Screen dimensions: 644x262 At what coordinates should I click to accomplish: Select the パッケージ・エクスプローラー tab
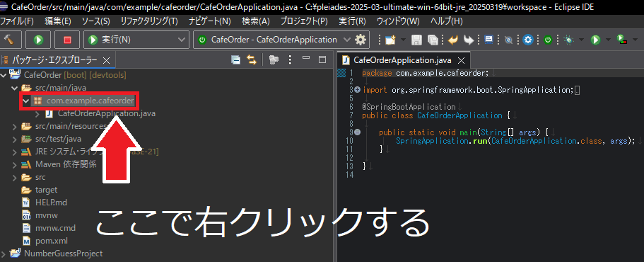pos(54,60)
